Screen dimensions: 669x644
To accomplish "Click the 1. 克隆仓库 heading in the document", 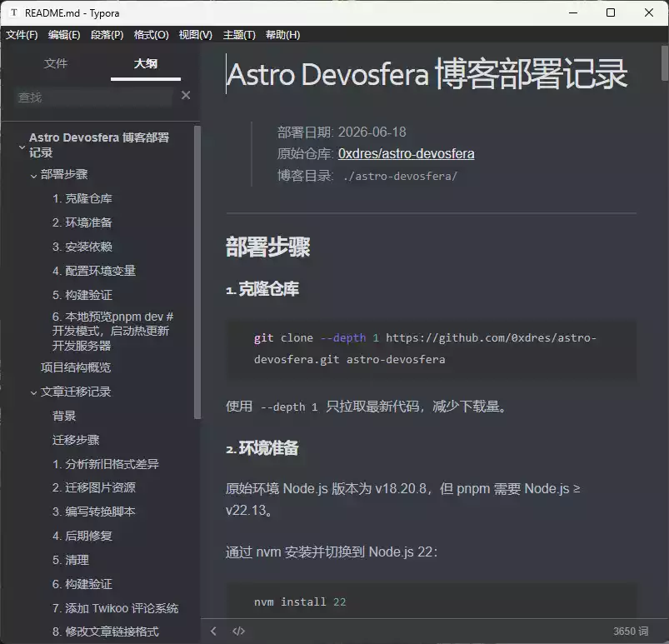I will pos(262,289).
